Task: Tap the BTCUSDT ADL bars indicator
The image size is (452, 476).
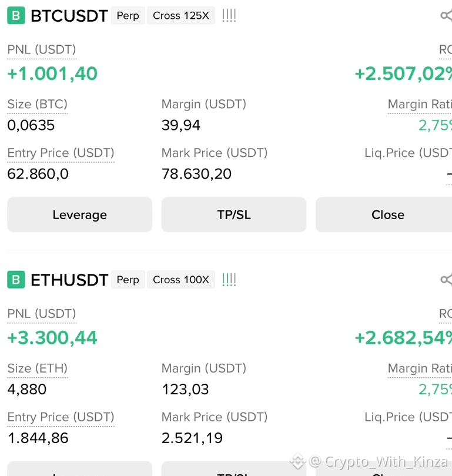Action: tap(229, 15)
